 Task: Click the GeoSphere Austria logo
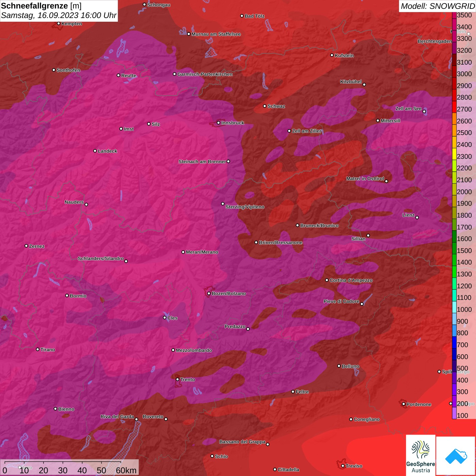[421, 455]
